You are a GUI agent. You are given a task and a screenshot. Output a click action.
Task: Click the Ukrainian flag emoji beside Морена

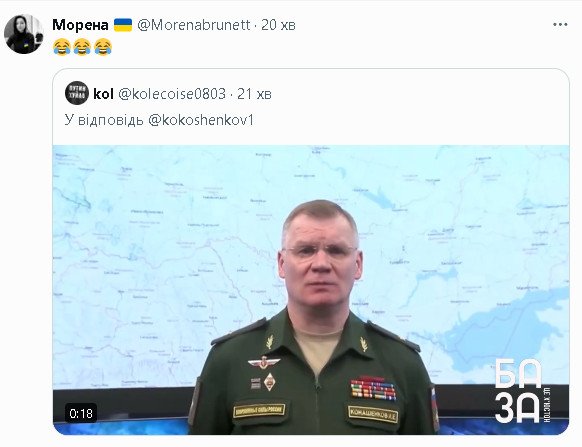click(x=123, y=25)
